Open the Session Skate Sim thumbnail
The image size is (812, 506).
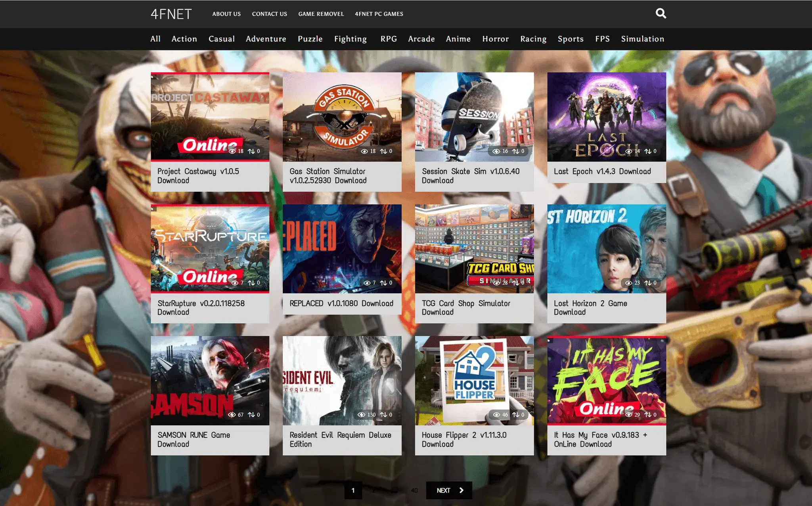pos(475,117)
